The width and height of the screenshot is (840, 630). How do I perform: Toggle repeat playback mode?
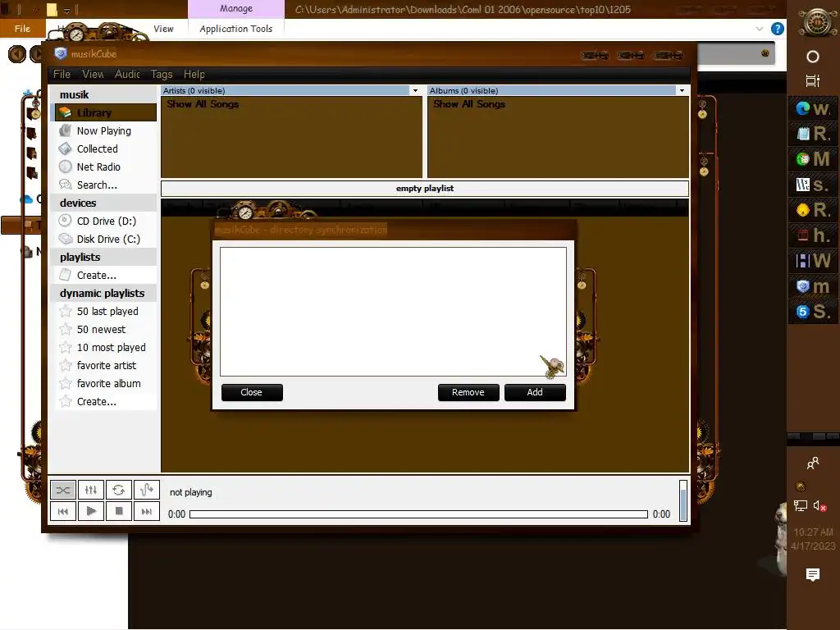click(x=119, y=490)
